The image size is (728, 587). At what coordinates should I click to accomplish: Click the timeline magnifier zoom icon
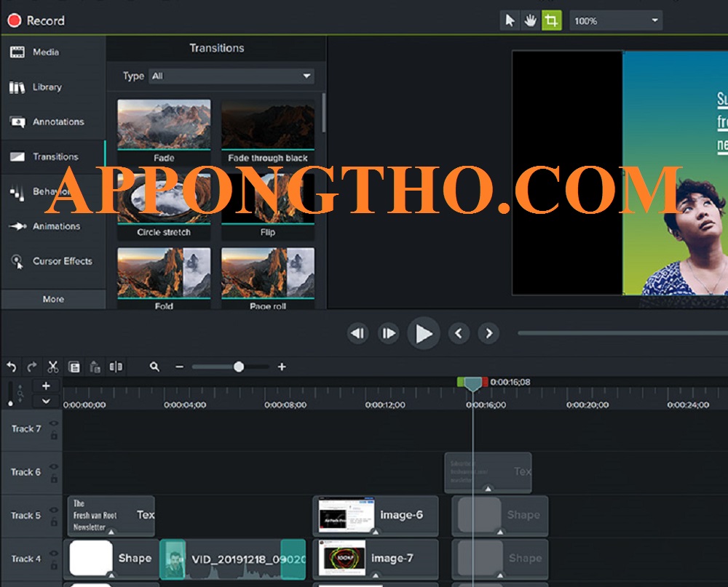pyautogui.click(x=154, y=367)
